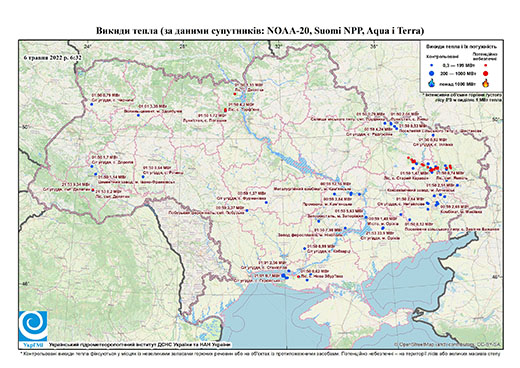Image resolution: width=520 pixels, height=368 pixels.
Task: Click the small red dot legend symbol
Action: point(486,66)
